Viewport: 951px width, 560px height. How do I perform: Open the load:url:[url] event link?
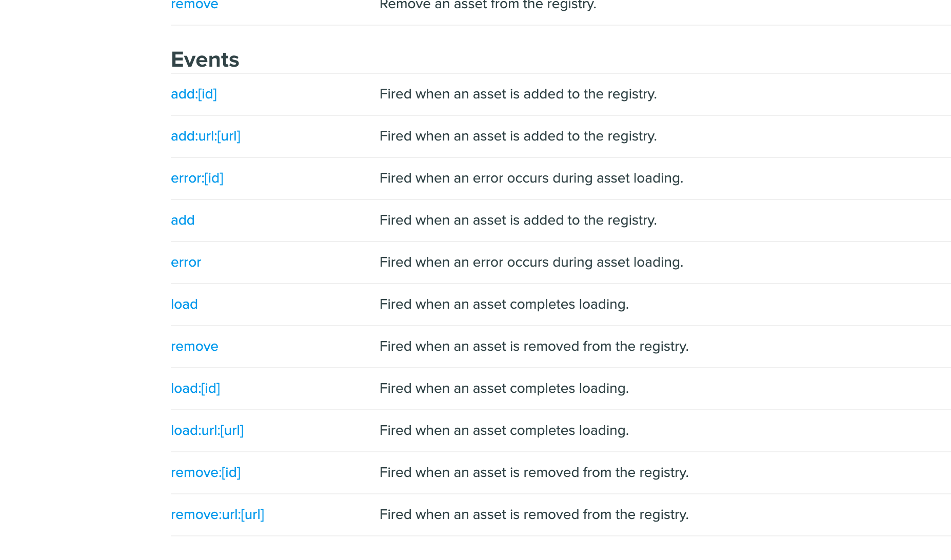click(207, 431)
